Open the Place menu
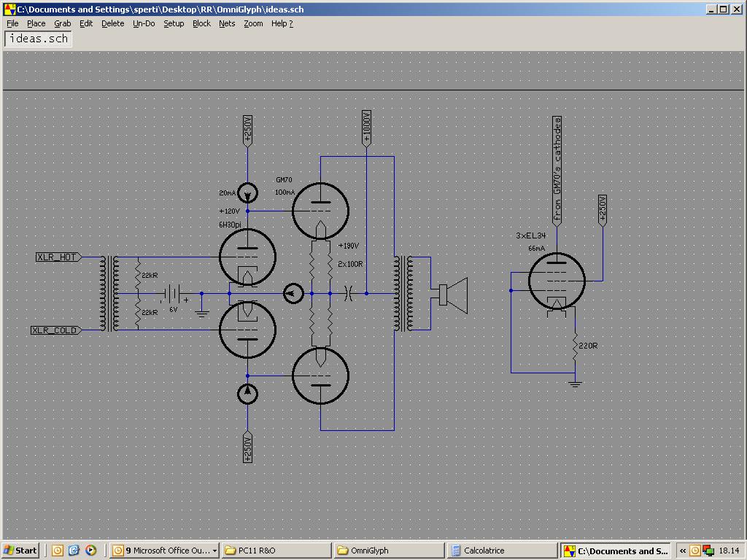Viewport: 747px width, 560px height. click(x=36, y=23)
